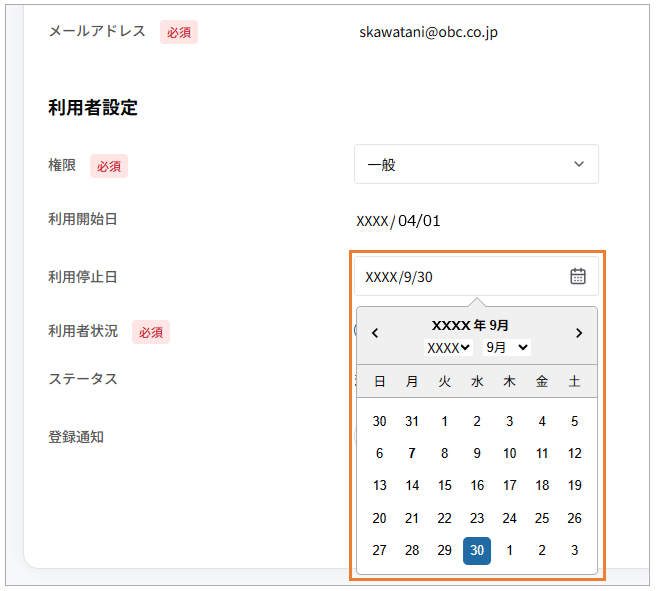Open calendar icon in 利用停止日 field

[578, 276]
